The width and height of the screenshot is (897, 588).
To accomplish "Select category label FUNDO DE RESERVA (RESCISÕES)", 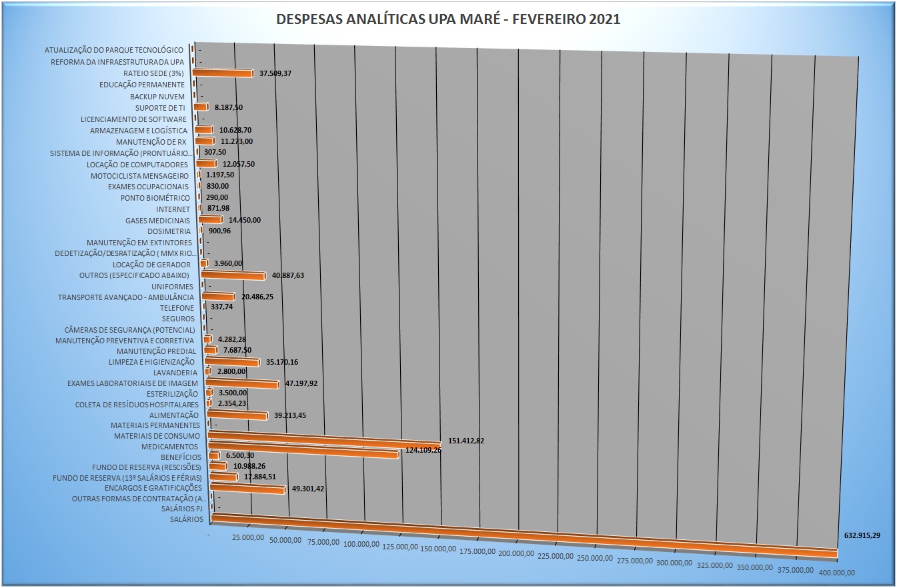I will pyautogui.click(x=147, y=467).
